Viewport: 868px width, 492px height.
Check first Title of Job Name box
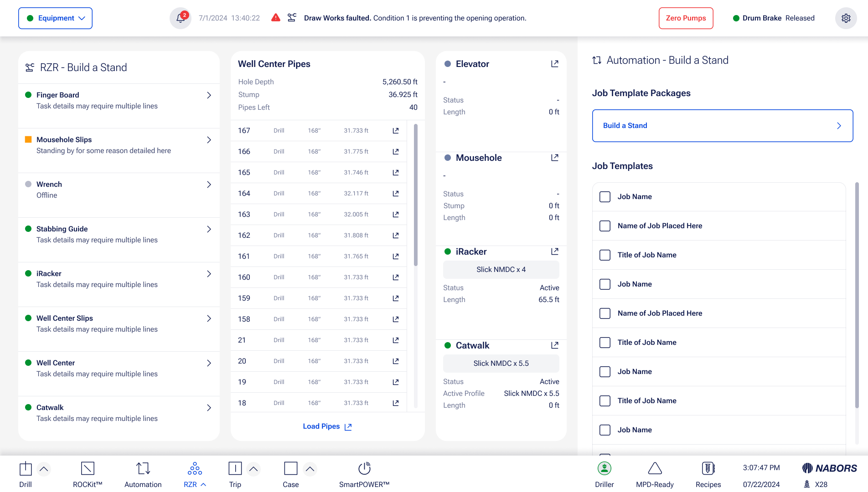pos(605,255)
